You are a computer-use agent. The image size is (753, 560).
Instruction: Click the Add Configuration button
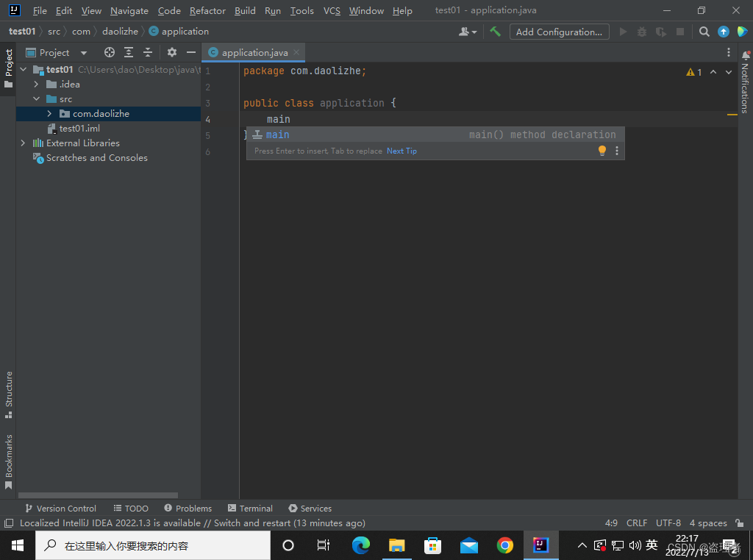pos(559,32)
